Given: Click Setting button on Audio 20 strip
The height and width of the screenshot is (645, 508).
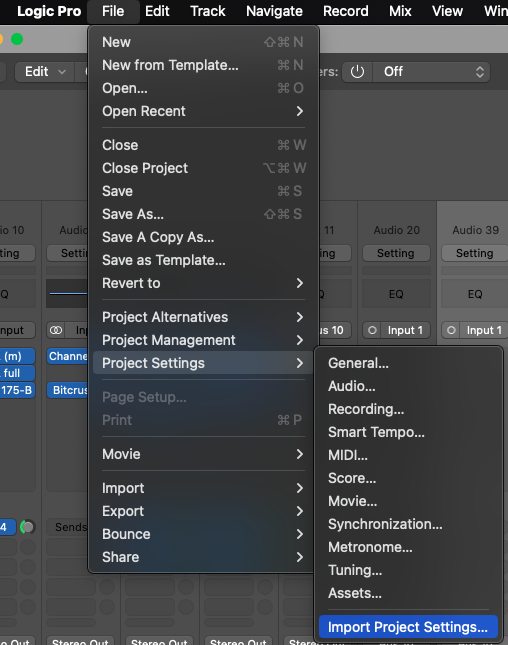Looking at the screenshot, I should click(396, 253).
